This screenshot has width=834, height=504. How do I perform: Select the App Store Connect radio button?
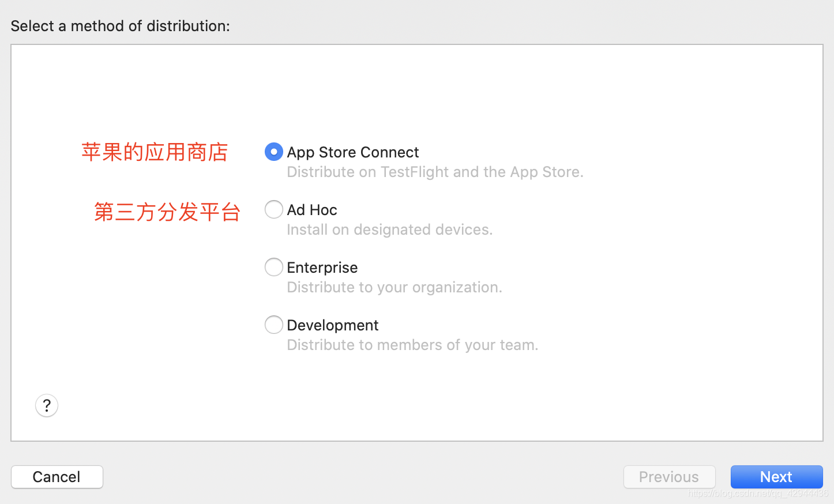pyautogui.click(x=274, y=152)
